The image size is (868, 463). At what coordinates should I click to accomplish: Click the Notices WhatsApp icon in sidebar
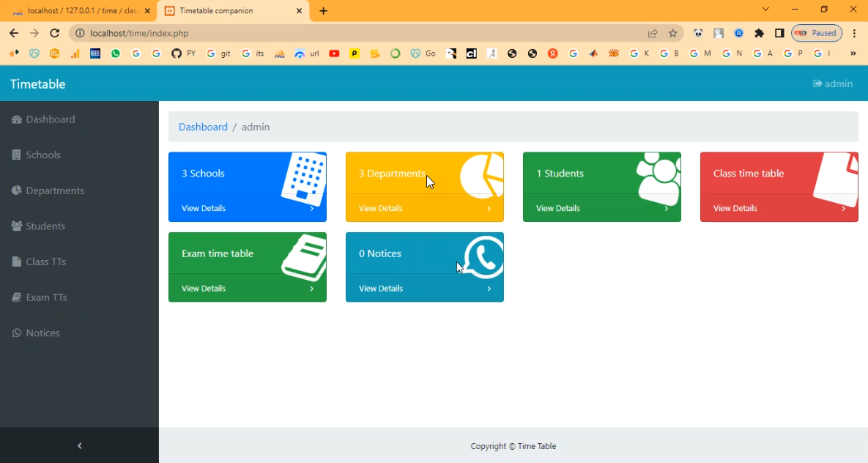click(17, 333)
